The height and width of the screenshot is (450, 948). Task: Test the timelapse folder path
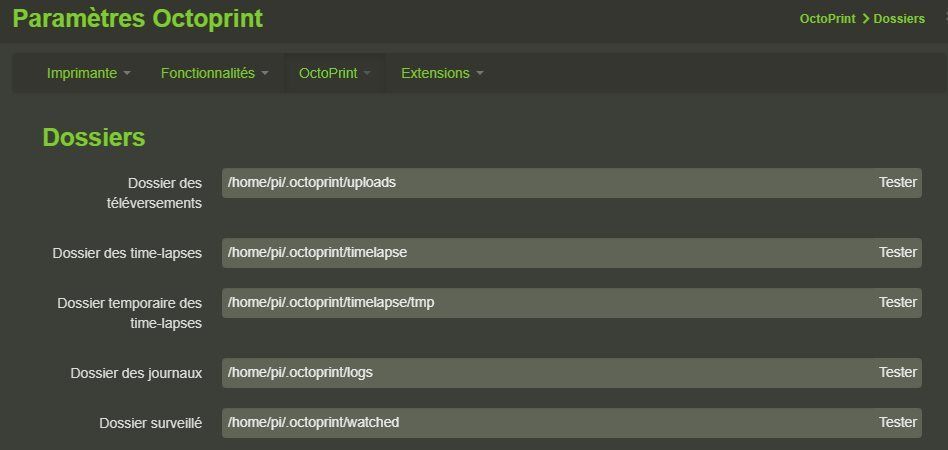tap(898, 252)
